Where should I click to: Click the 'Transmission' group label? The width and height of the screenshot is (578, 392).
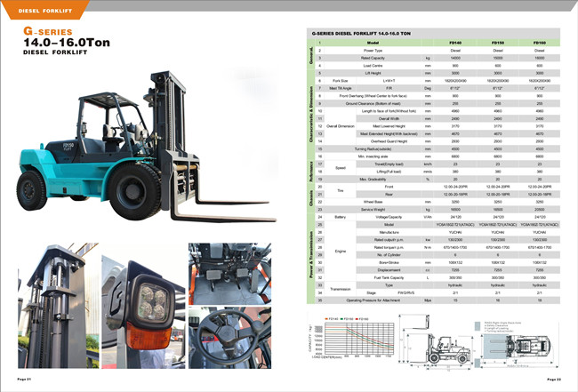click(341, 289)
